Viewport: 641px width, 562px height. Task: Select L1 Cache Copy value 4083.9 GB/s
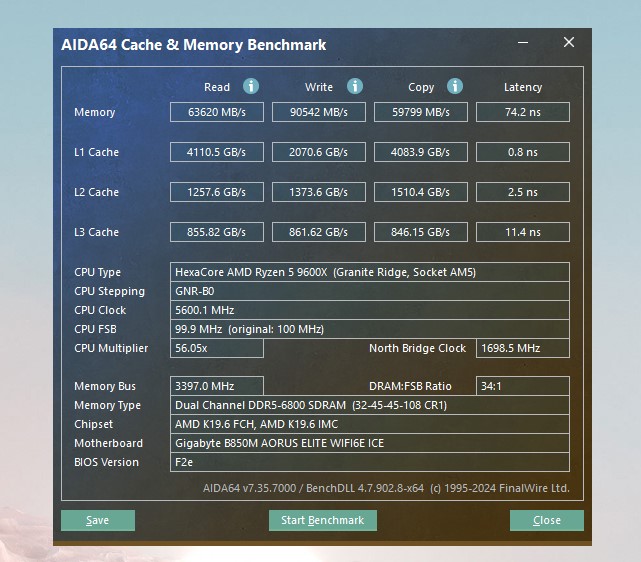click(421, 152)
